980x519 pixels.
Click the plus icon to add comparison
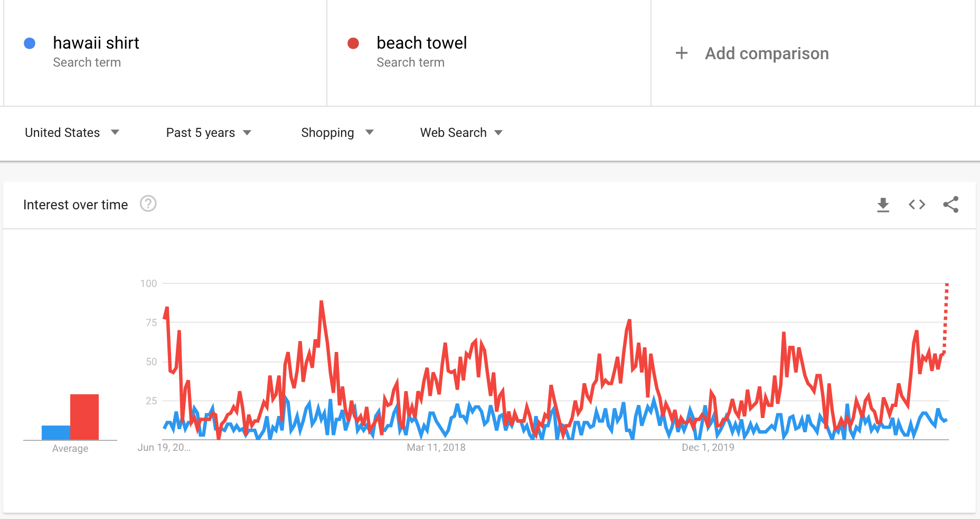click(682, 53)
